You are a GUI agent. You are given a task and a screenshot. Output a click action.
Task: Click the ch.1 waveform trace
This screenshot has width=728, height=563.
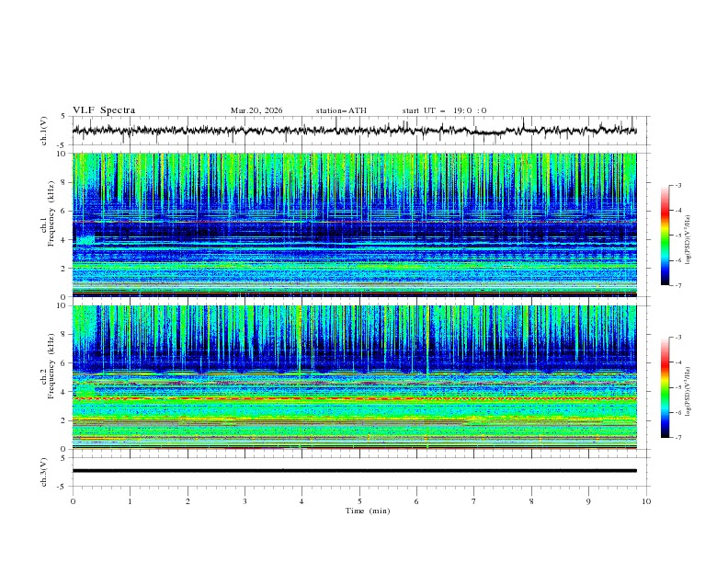354,131
